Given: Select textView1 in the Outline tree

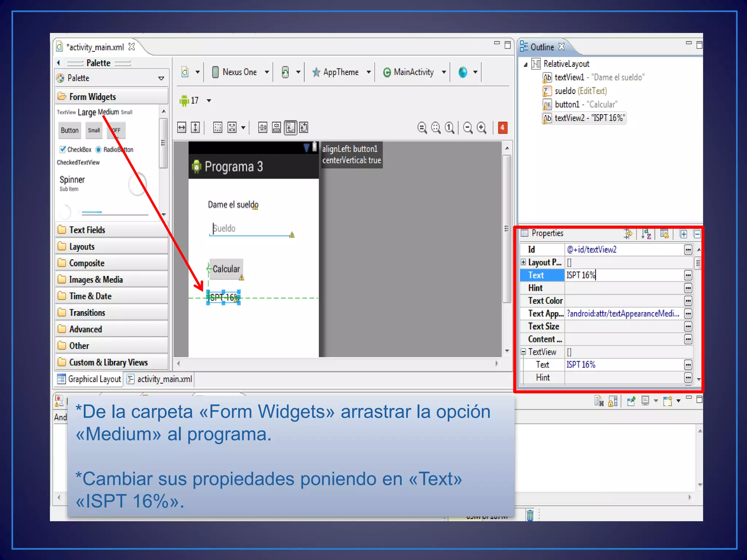Looking at the screenshot, I should pyautogui.click(x=593, y=77).
